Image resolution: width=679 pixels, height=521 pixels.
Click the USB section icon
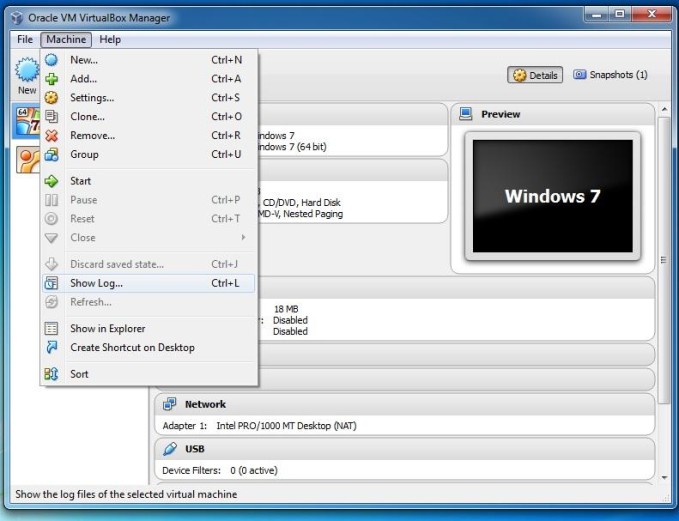[x=170, y=449]
